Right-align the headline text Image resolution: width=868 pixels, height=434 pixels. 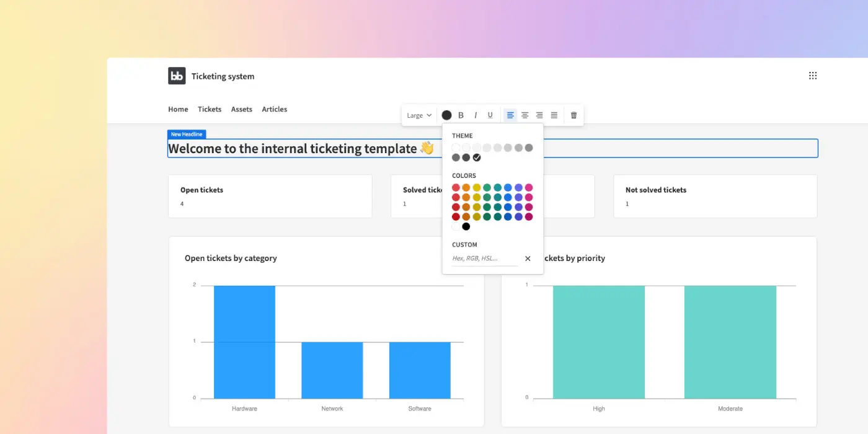tap(539, 115)
